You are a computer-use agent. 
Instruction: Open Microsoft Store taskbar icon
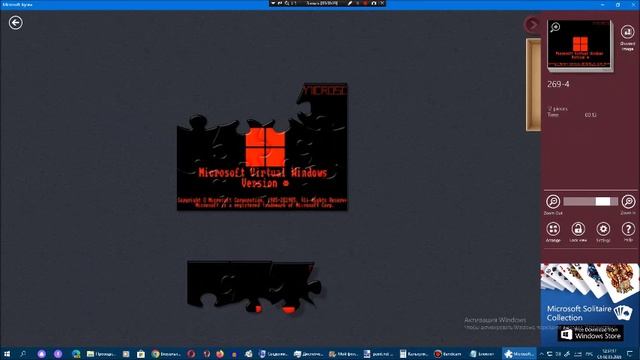(x=141, y=354)
